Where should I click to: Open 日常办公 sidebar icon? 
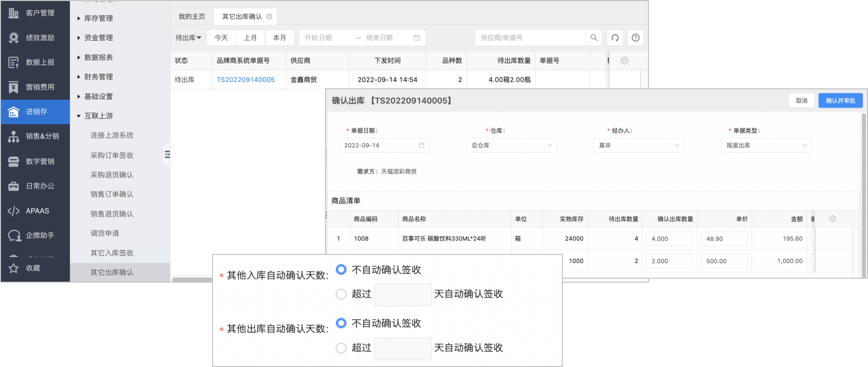(14, 186)
